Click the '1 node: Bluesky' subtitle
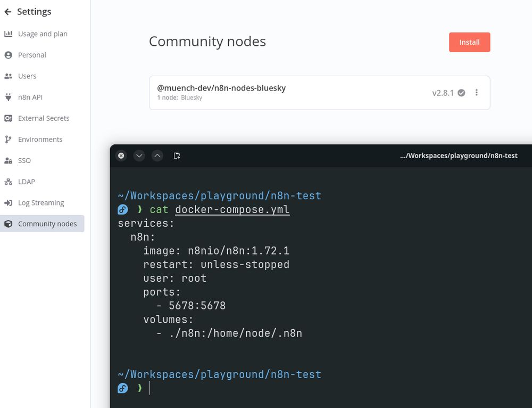This screenshot has height=408, width=532. tap(179, 97)
